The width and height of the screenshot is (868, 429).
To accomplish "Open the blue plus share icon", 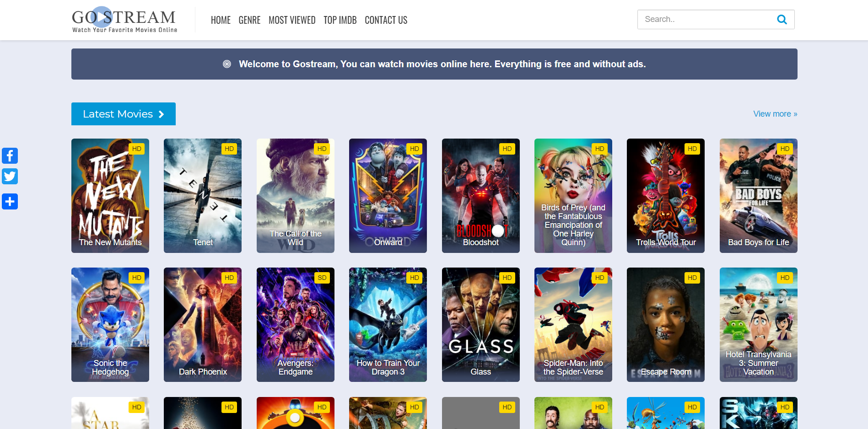I will (10, 201).
